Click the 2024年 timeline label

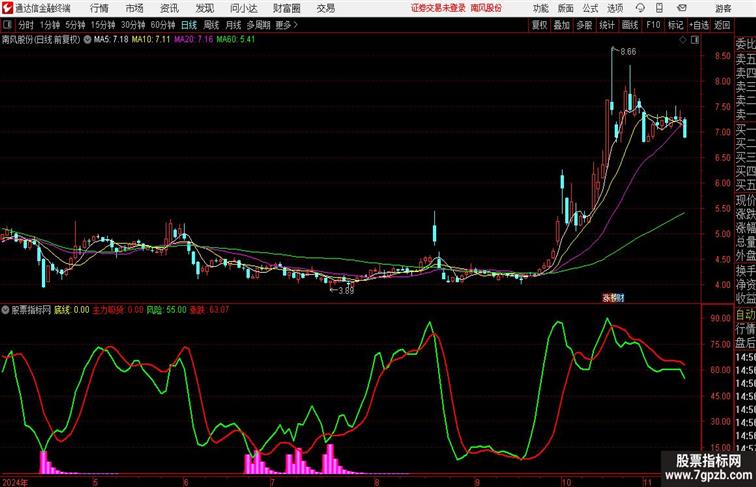pyautogui.click(x=15, y=482)
